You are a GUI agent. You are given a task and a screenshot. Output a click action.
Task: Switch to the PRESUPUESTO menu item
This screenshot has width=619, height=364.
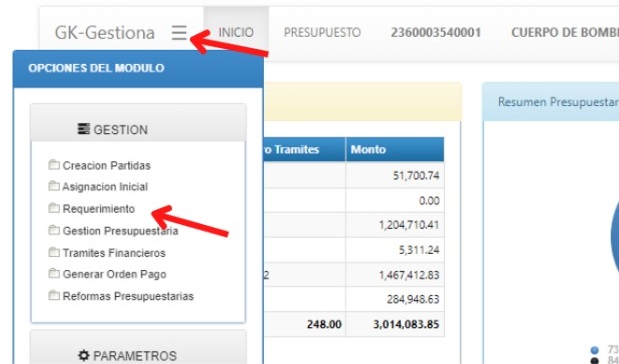322,32
